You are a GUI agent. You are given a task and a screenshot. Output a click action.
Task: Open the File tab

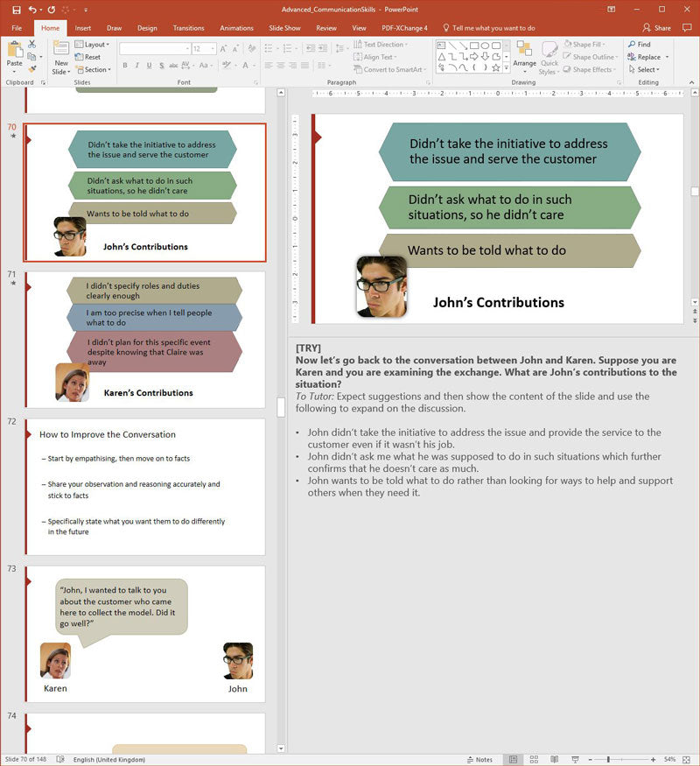[x=17, y=28]
